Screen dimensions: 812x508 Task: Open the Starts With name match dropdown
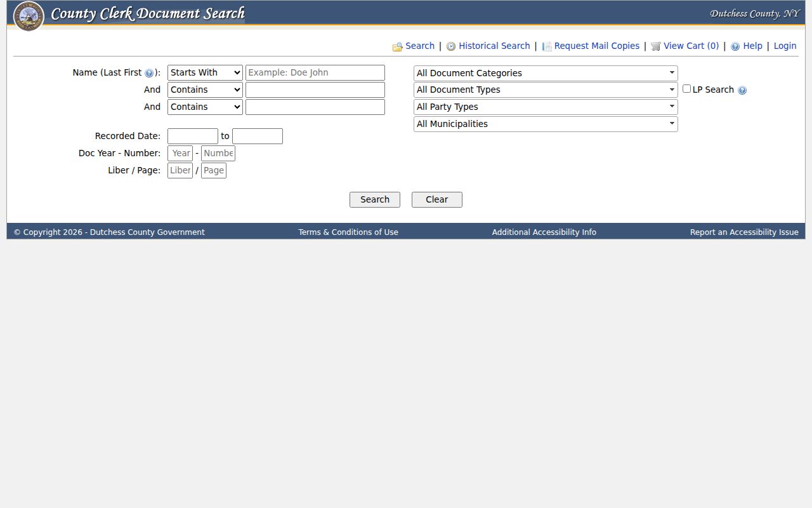(x=205, y=73)
